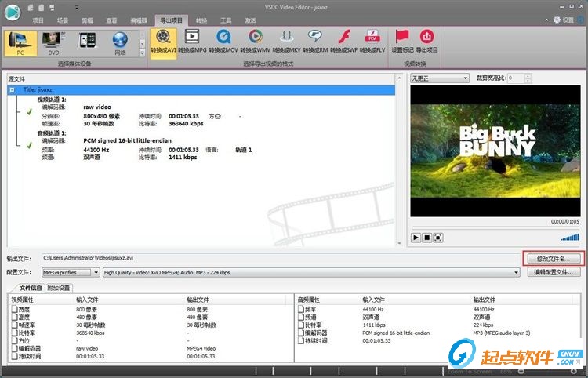Toggle the checkmark for audio track 1
Image resolution: width=588 pixels, height=378 pixels.
pos(29,145)
